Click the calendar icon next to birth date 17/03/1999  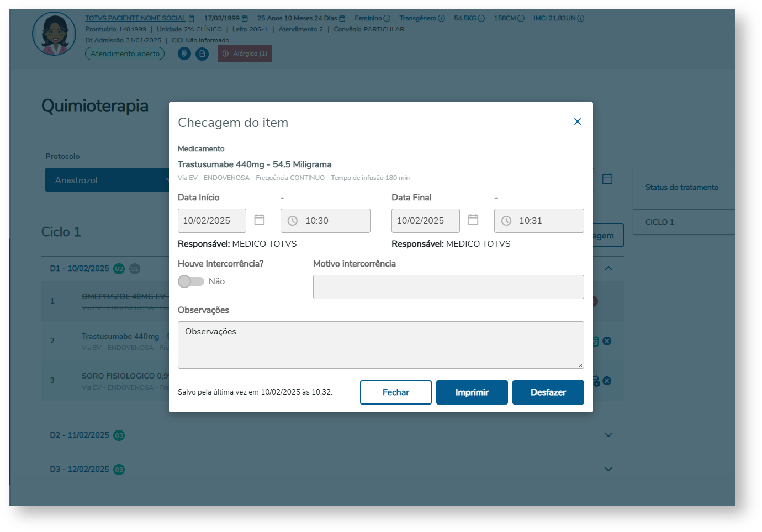point(245,18)
